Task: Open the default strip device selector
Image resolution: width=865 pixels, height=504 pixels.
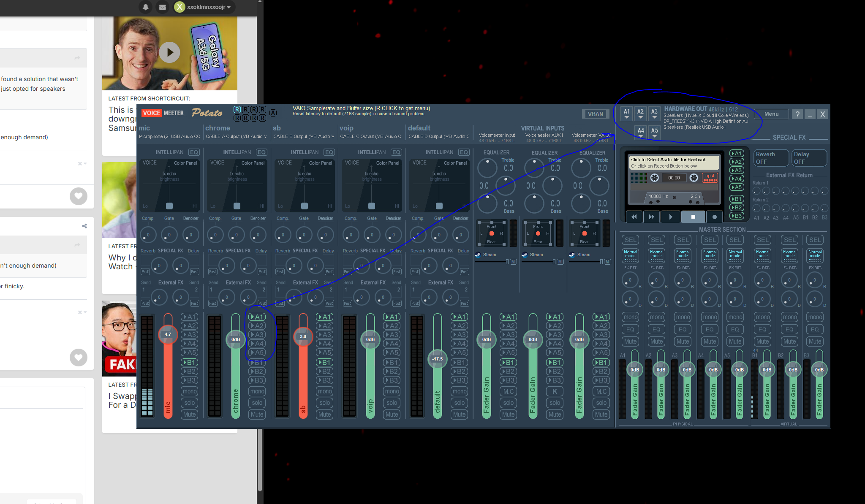Action: click(439, 136)
